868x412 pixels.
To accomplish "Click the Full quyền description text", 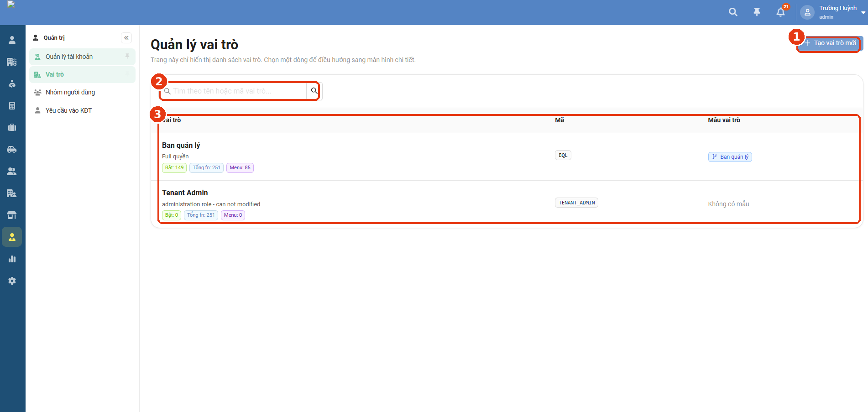I will click(175, 156).
